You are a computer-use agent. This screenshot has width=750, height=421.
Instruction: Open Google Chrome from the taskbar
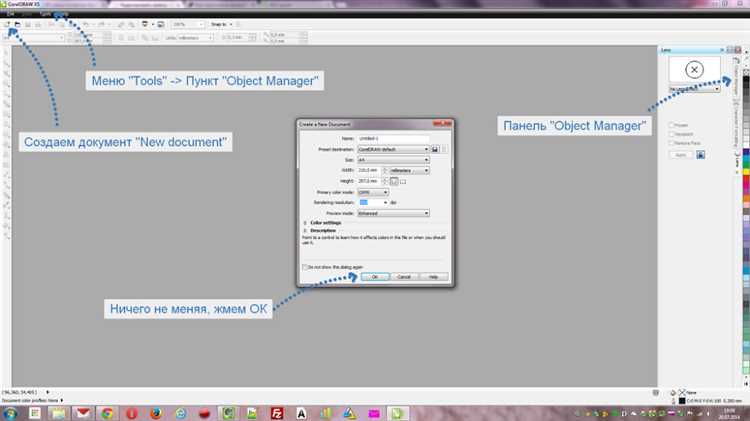[107, 413]
